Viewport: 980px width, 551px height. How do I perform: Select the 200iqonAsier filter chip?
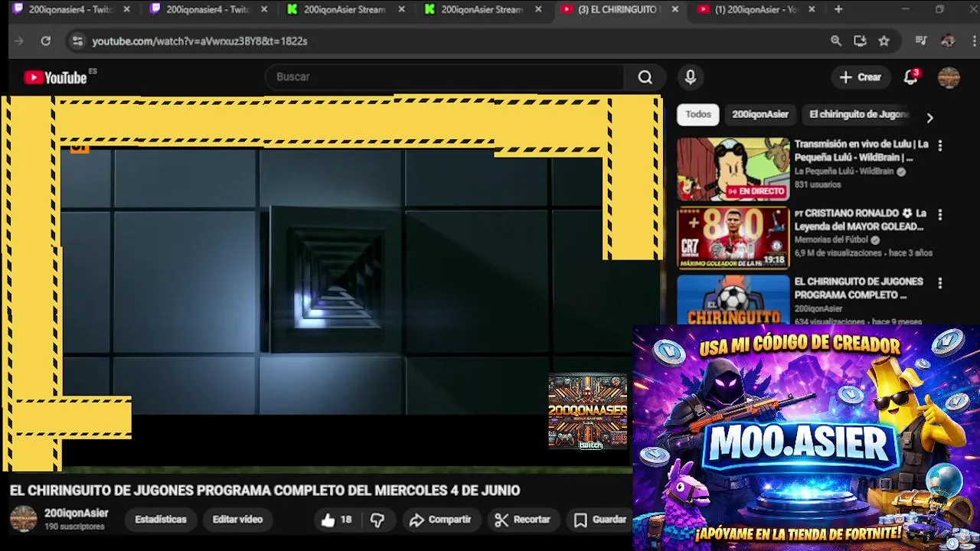[760, 114]
